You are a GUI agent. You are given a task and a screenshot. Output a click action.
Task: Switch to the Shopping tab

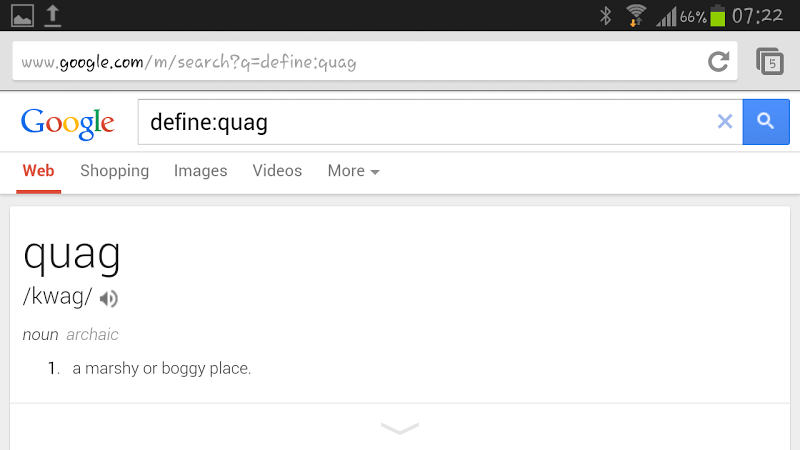114,171
